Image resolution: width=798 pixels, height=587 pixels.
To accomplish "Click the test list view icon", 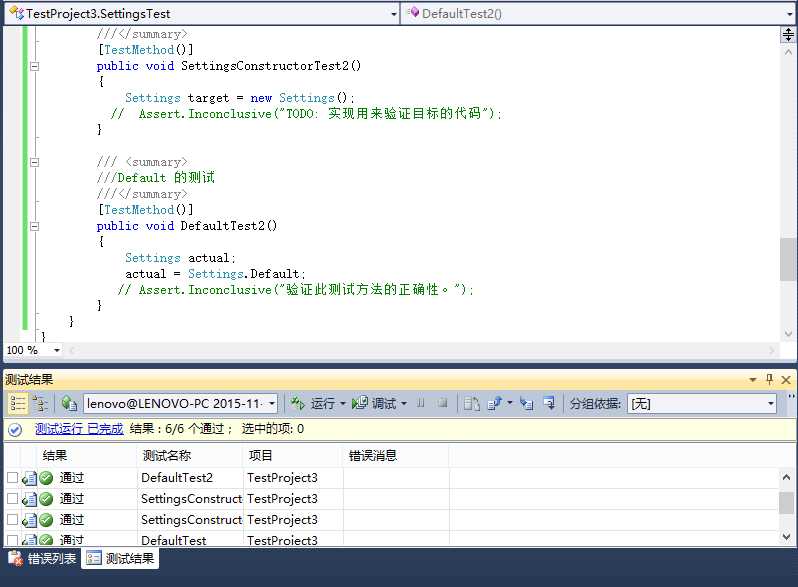I will click(x=18, y=404).
